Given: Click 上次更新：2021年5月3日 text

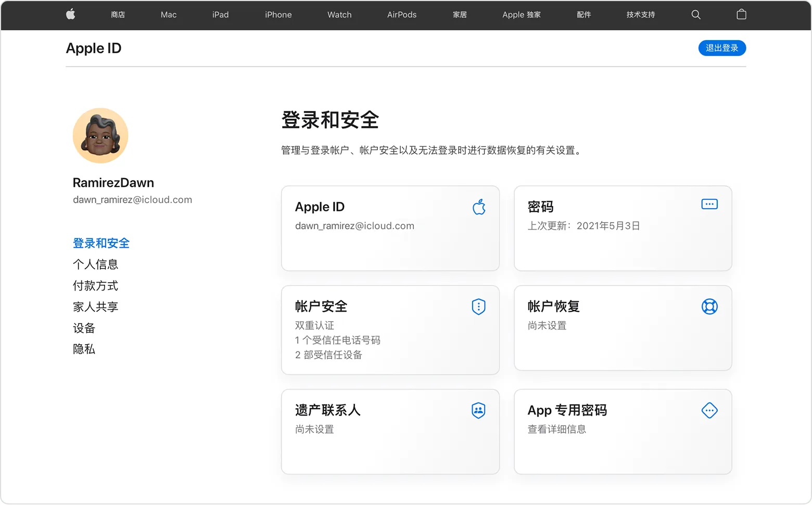Looking at the screenshot, I should (583, 226).
